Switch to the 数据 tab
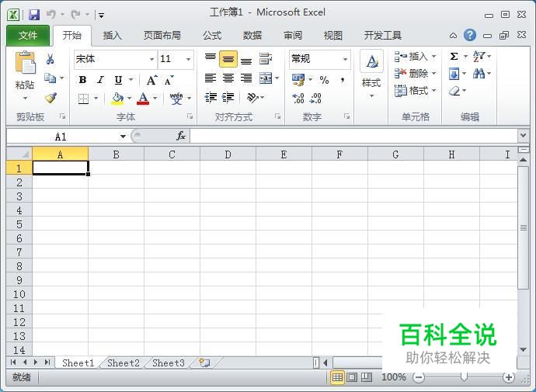 (252, 36)
